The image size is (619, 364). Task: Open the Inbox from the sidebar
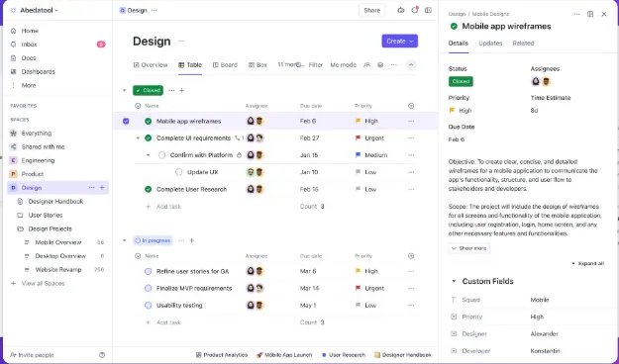tap(29, 45)
